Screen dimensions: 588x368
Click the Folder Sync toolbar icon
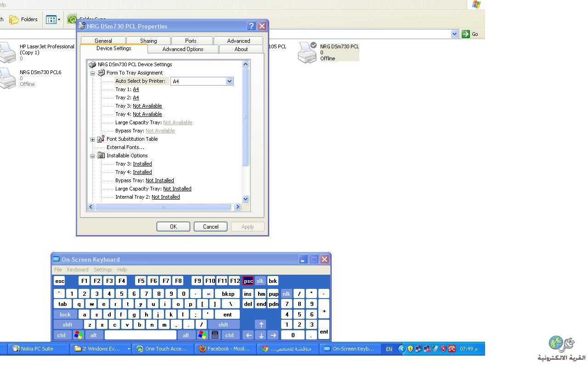(72, 19)
